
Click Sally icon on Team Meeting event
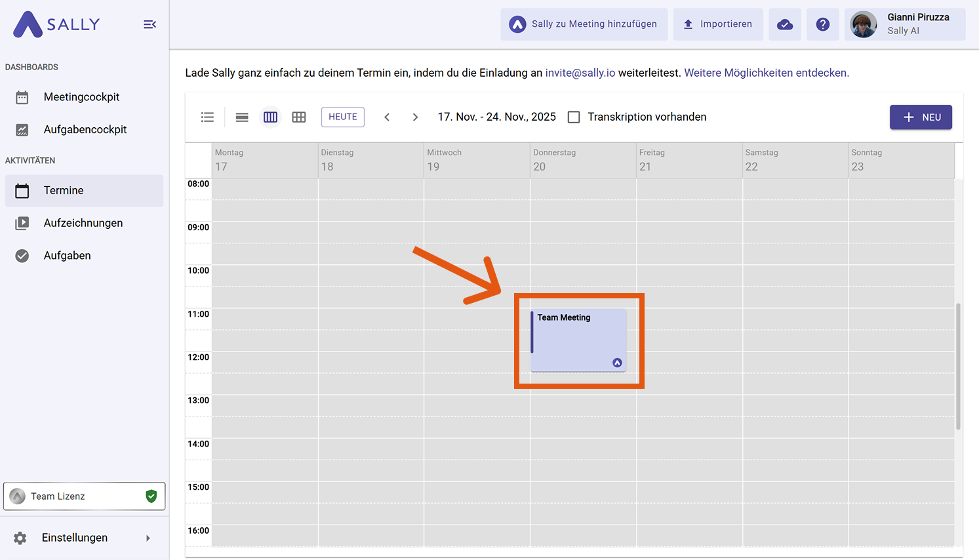point(617,363)
